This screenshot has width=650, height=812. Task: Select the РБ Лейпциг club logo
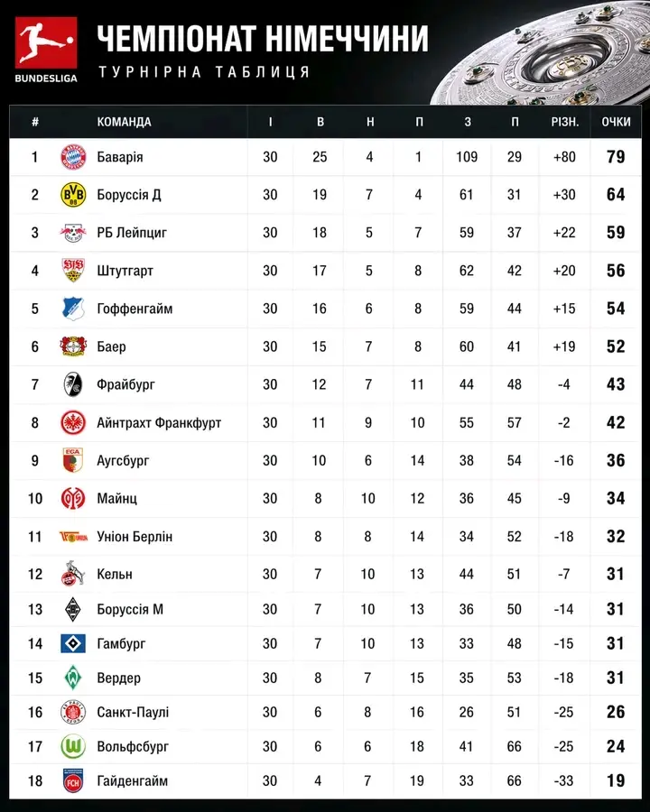(72, 233)
